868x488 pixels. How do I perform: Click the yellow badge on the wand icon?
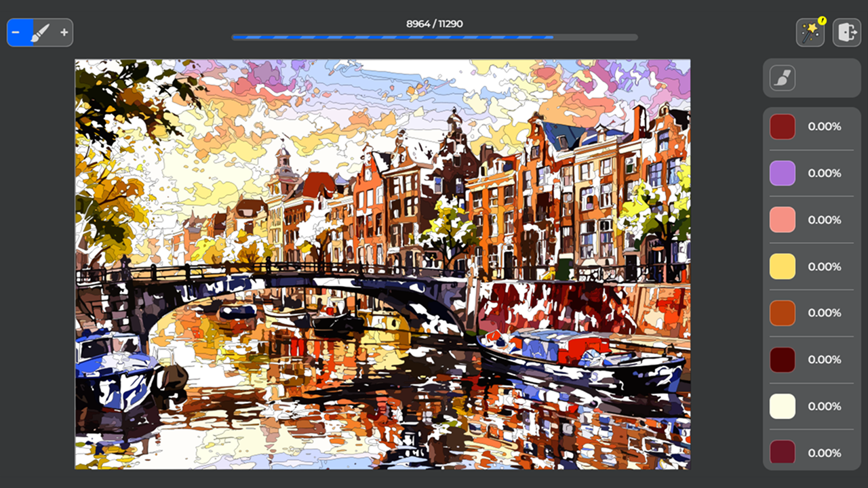[x=822, y=20]
